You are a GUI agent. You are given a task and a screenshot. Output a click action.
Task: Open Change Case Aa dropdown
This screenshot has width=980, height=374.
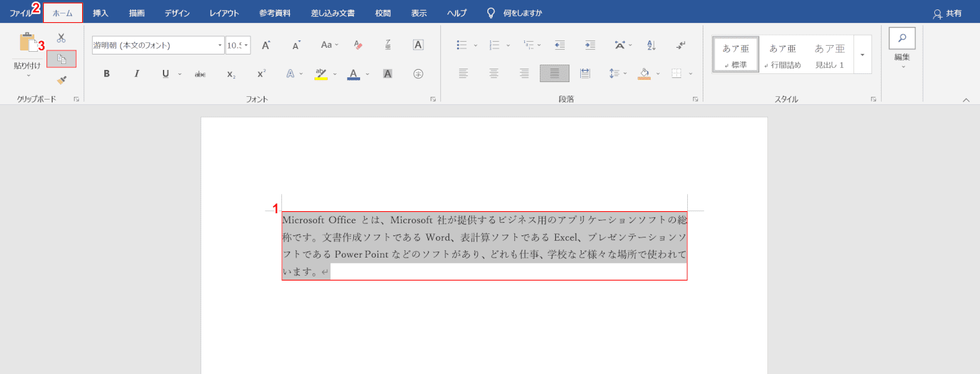tap(329, 45)
